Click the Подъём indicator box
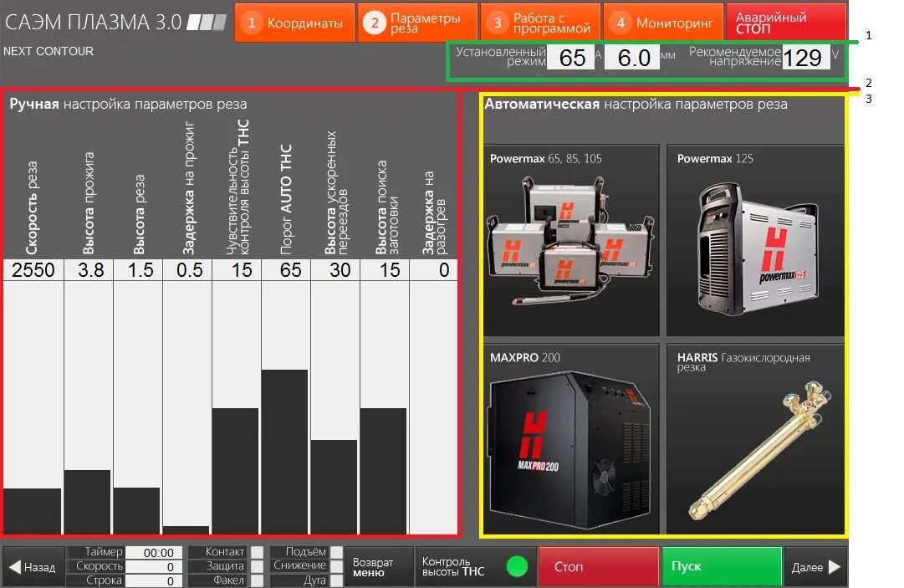The width and height of the screenshot is (904, 588). click(x=337, y=552)
